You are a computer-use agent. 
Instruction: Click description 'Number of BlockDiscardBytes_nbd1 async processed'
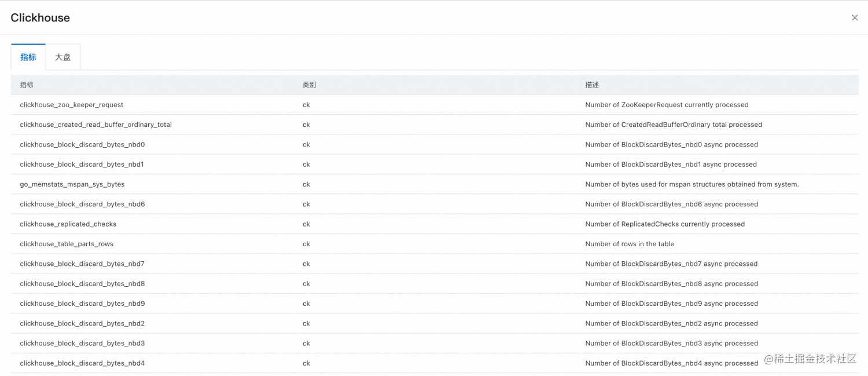pyautogui.click(x=671, y=165)
